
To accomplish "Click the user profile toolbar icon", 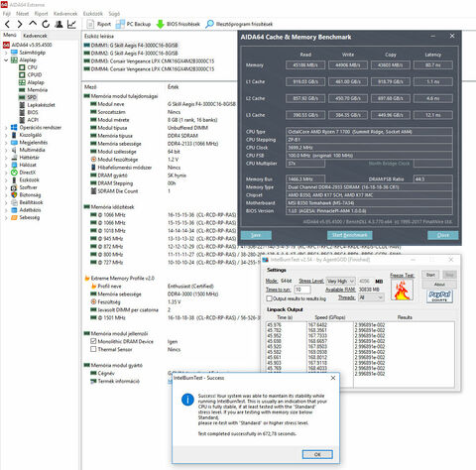I will (x=59, y=24).
